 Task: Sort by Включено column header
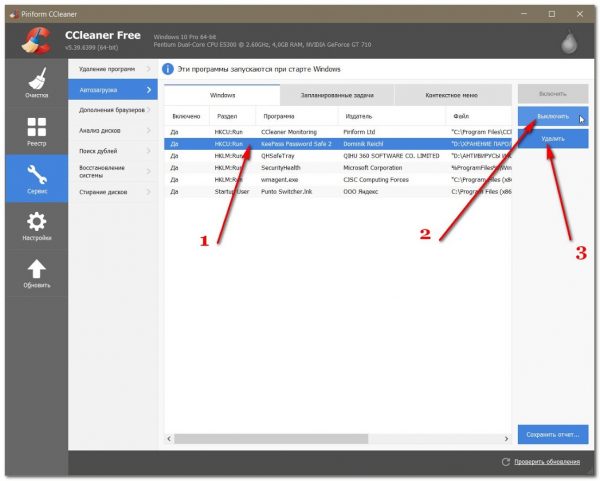tap(186, 116)
